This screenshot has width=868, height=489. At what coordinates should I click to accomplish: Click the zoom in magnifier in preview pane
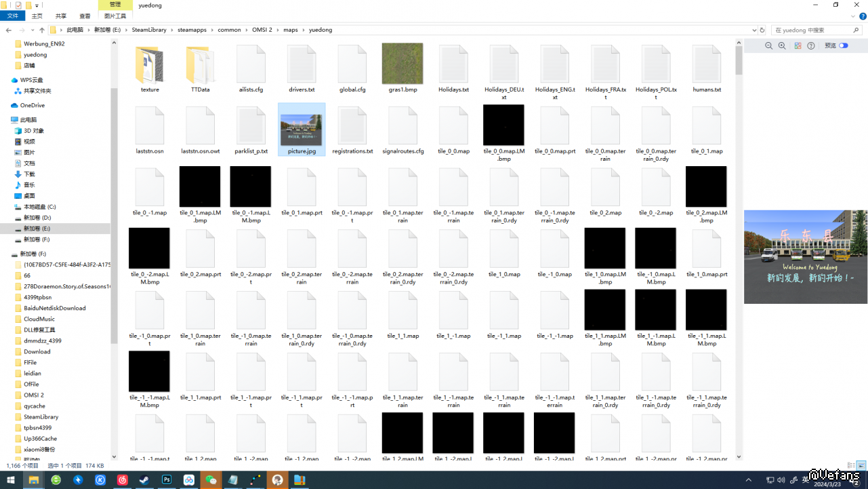[x=782, y=45]
